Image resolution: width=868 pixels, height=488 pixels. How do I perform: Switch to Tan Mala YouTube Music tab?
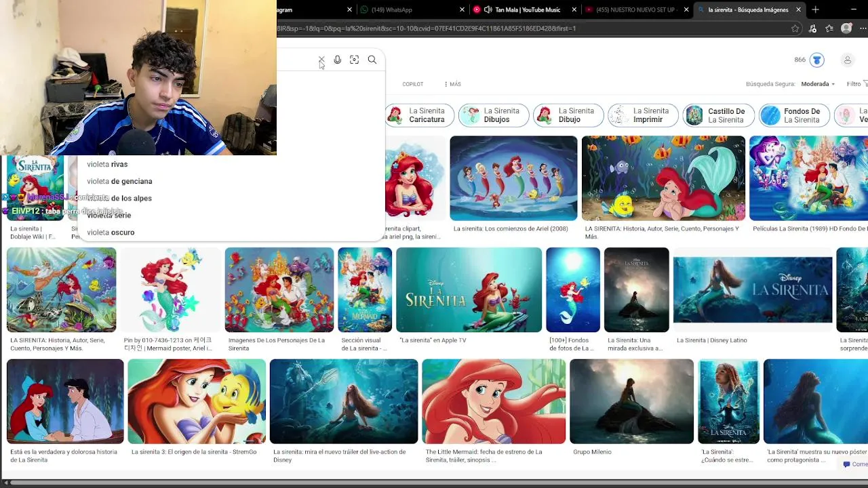pyautogui.click(x=525, y=9)
